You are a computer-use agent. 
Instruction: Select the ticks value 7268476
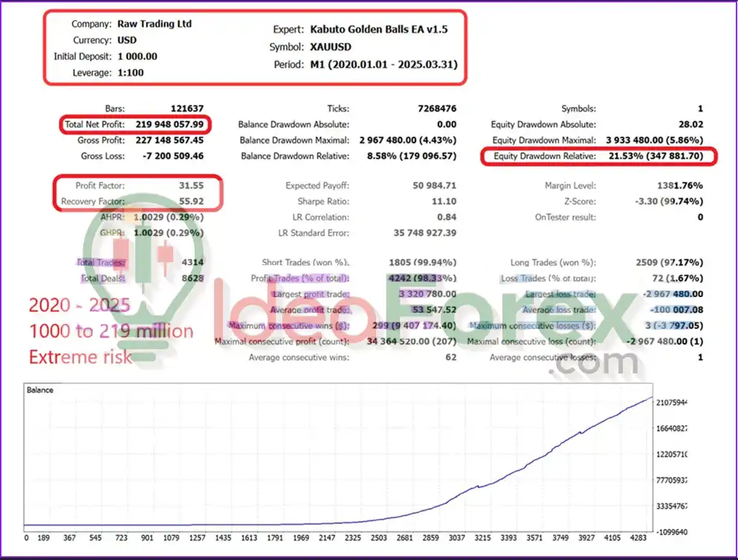[437, 108]
